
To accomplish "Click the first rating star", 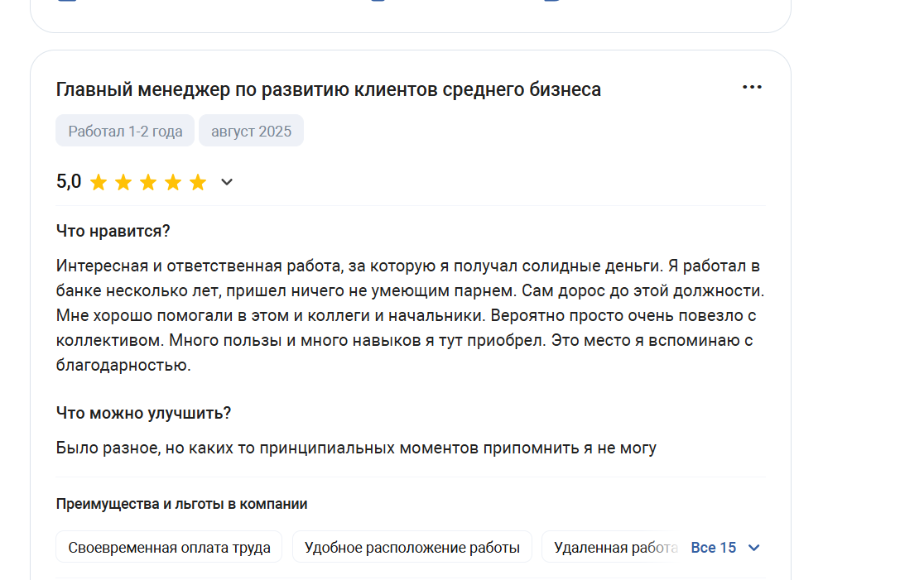I will pos(99,183).
